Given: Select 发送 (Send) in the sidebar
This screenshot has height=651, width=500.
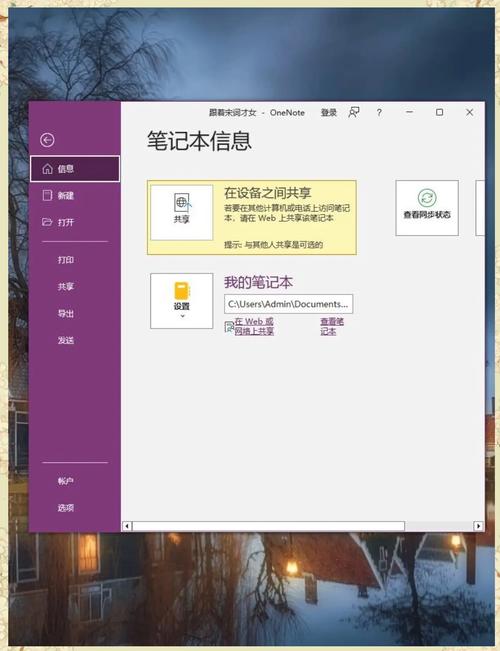Looking at the screenshot, I should (x=66, y=340).
